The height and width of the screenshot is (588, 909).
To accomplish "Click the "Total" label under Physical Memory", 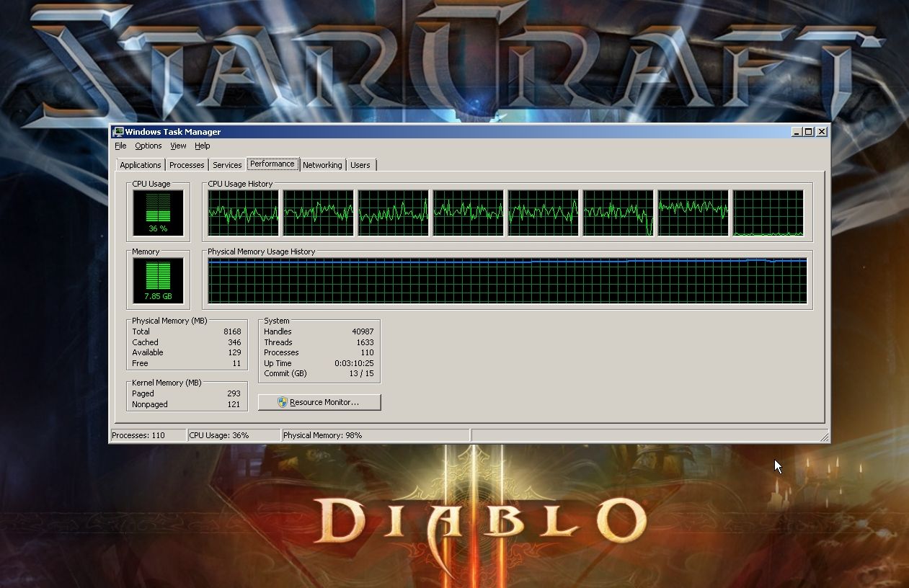I will click(x=141, y=331).
